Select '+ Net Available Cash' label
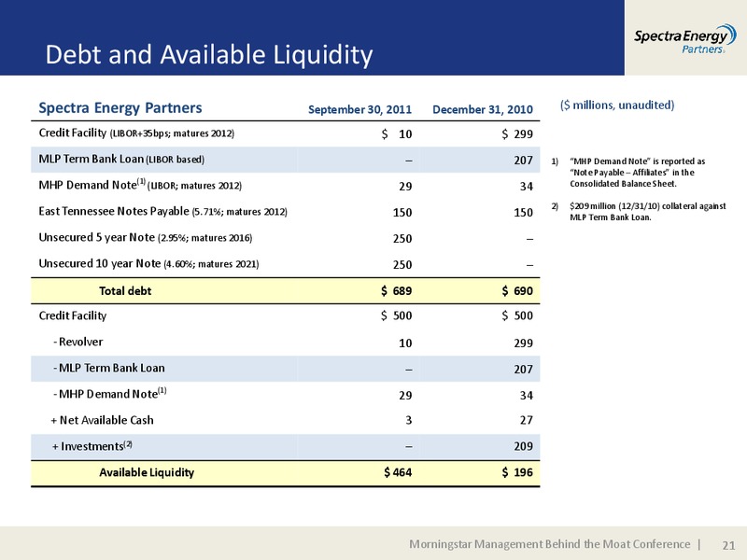 (x=103, y=421)
